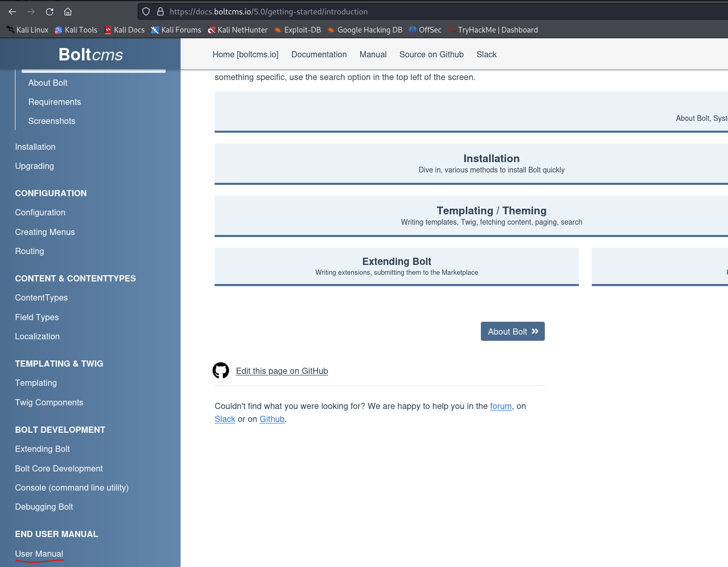Screen dimensions: 728x567
Task: Open Twig Components in the sidebar
Action: pos(49,402)
